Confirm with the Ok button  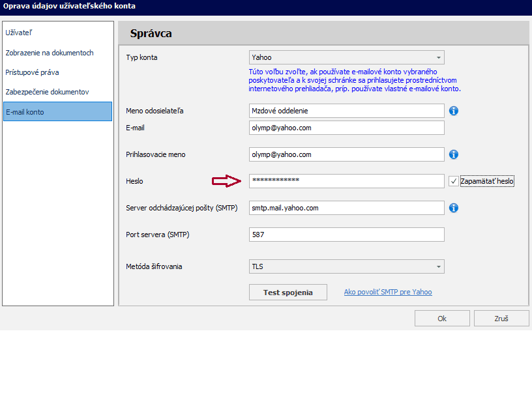pyautogui.click(x=442, y=319)
